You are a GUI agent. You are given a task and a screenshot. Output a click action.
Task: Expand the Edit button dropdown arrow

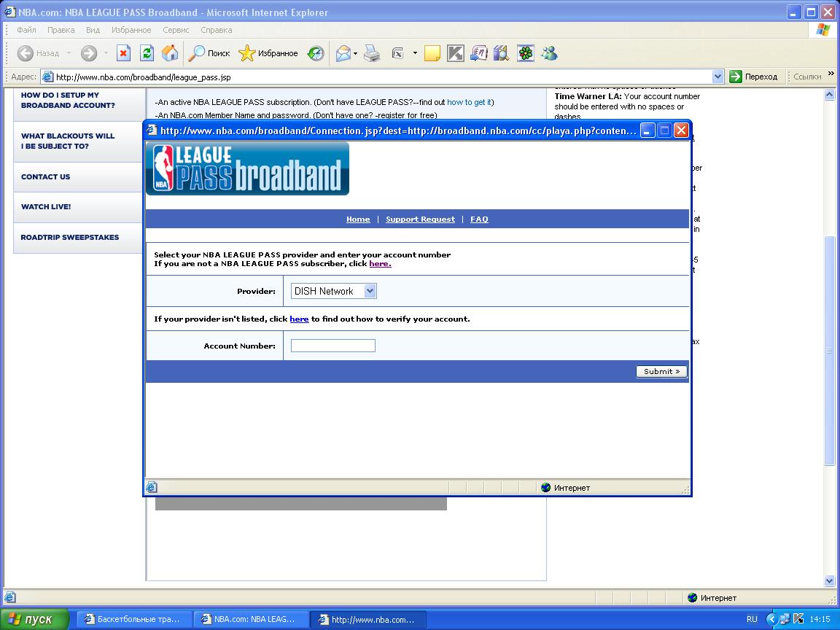tap(415, 53)
